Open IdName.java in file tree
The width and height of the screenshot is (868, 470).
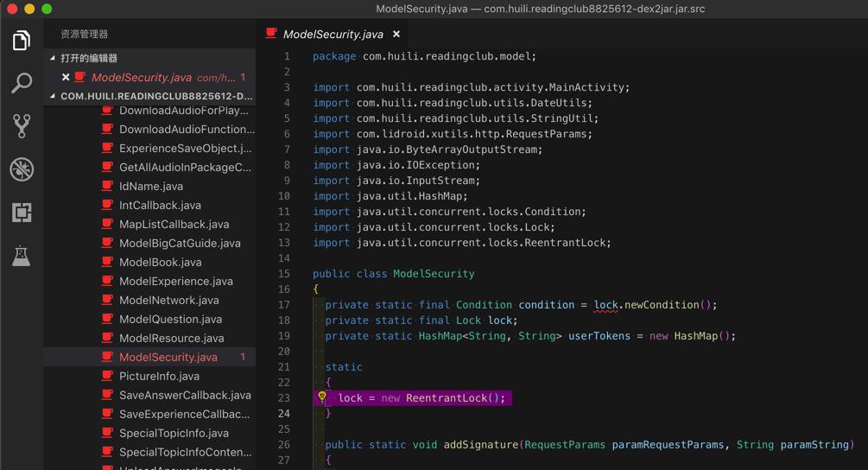click(x=149, y=186)
